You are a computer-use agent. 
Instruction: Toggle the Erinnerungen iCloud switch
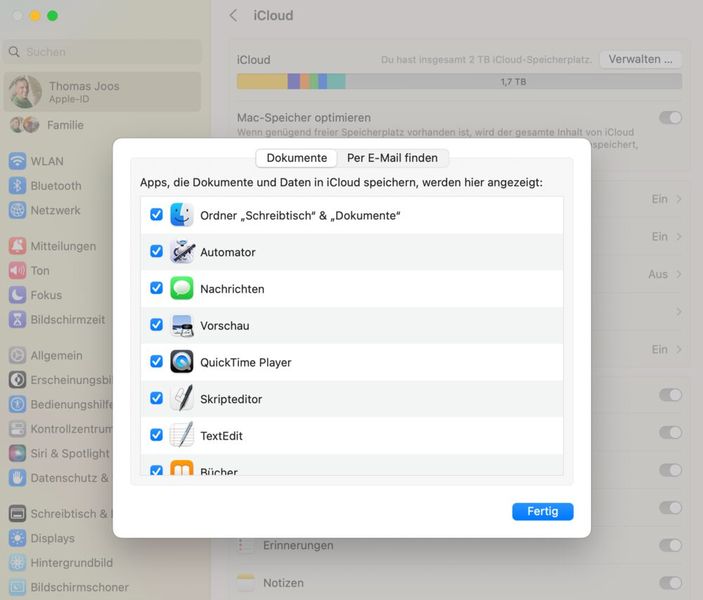pos(671,546)
